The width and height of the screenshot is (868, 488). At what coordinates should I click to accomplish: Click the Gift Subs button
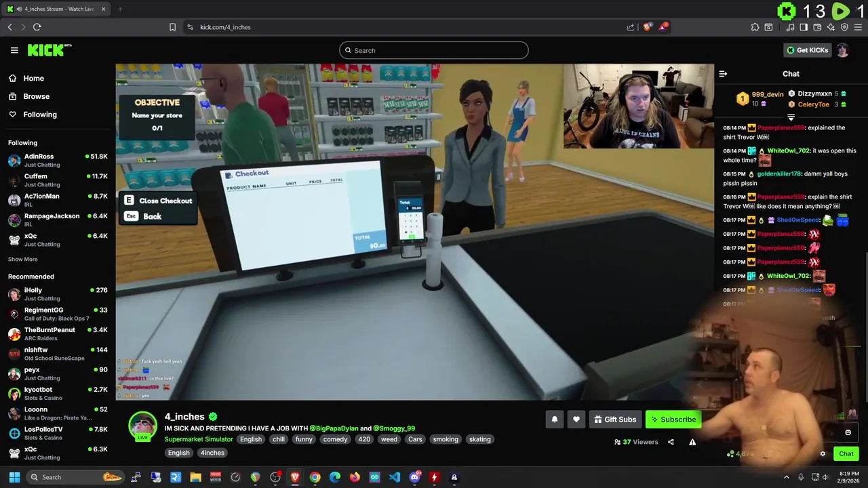pos(615,420)
